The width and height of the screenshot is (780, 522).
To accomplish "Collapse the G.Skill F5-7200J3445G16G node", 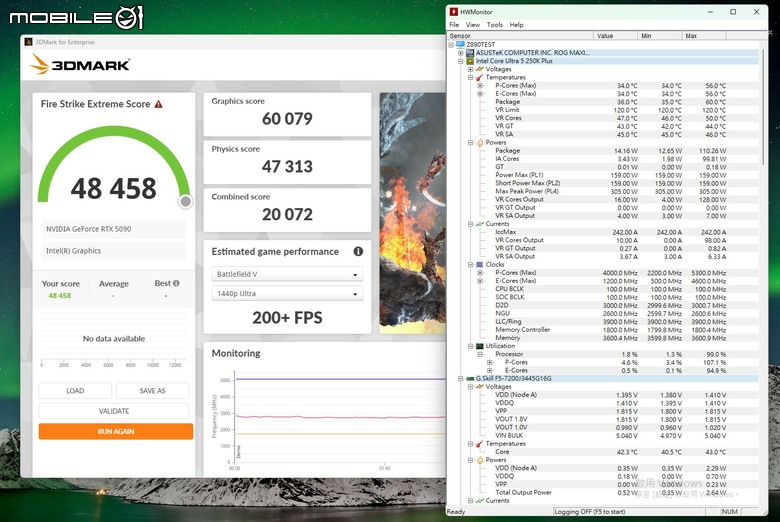I will tap(461, 379).
